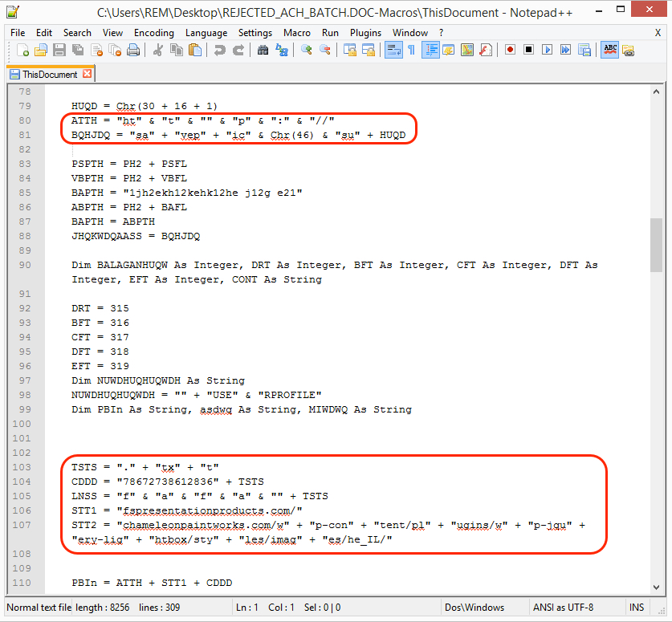Open Function List icon
The width and height of the screenshot is (672, 622).
tap(486, 50)
